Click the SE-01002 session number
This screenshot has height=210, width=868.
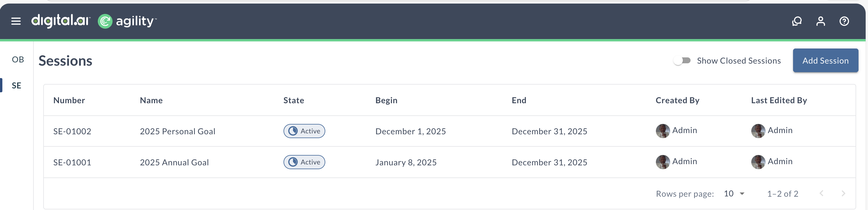(x=72, y=131)
